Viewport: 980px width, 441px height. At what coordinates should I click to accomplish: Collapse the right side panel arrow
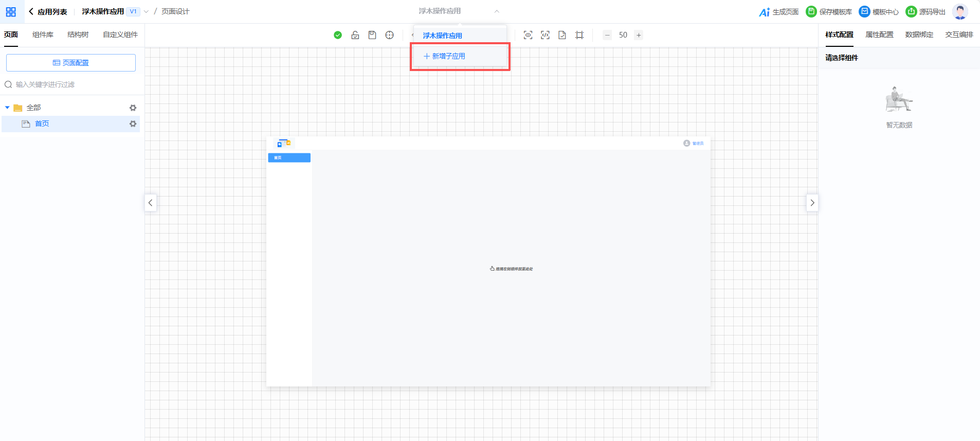[x=812, y=203]
